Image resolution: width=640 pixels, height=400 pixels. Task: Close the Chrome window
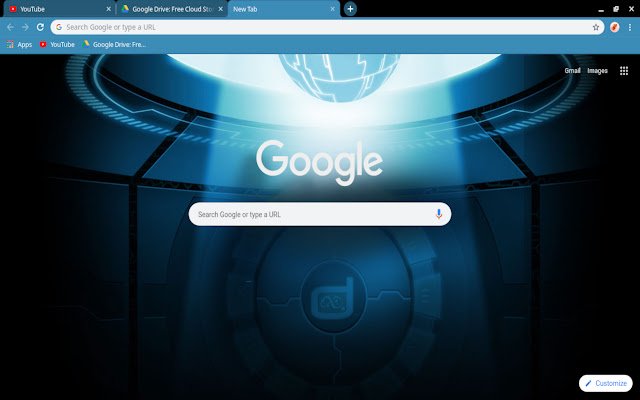[x=631, y=9]
